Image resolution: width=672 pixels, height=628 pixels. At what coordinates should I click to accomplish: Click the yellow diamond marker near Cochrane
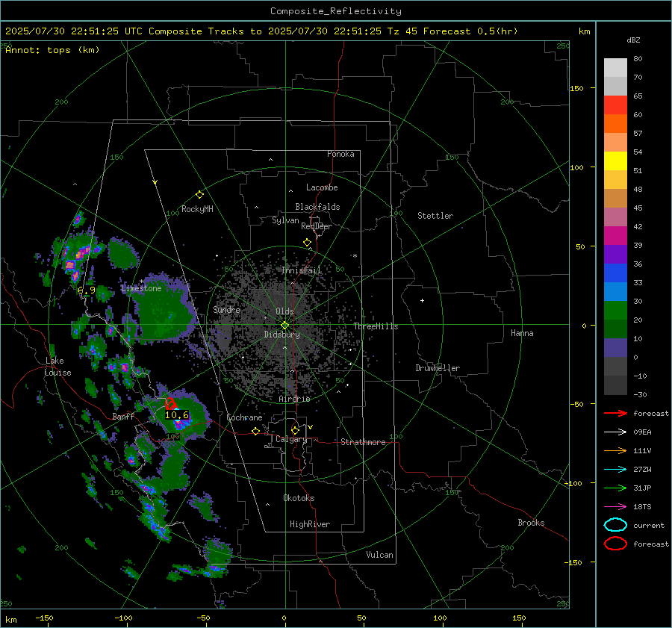pos(256,431)
